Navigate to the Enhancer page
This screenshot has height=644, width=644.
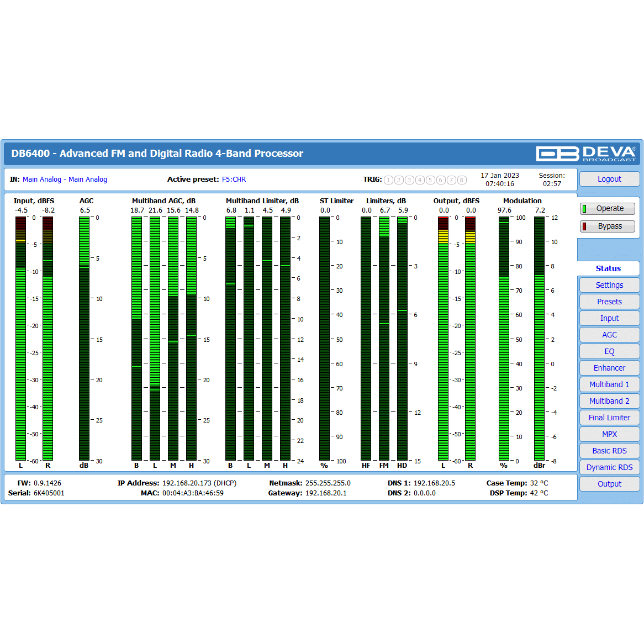pos(609,368)
